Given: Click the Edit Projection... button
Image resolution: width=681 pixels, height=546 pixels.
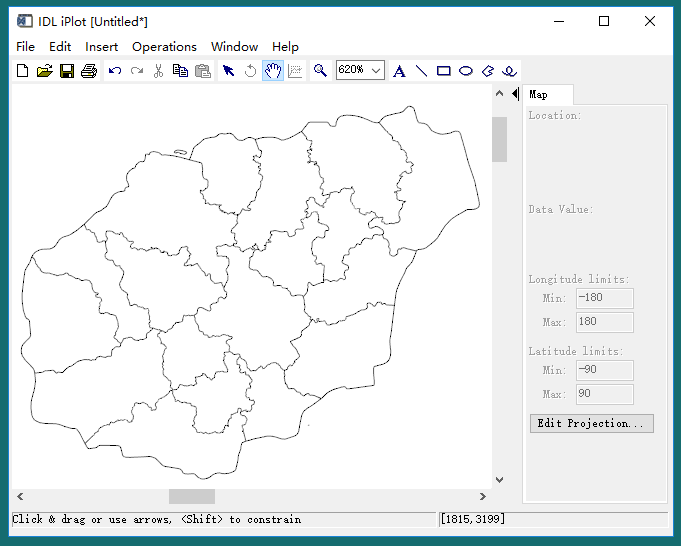Looking at the screenshot, I should click(x=591, y=424).
